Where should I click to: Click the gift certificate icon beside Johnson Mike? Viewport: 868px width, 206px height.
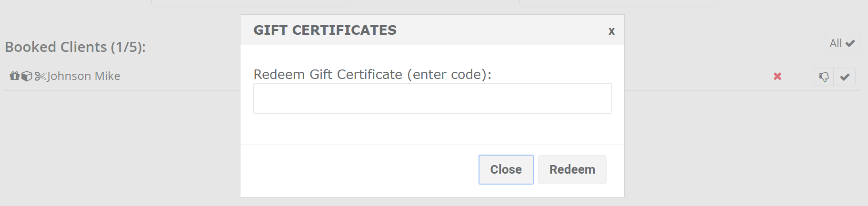click(15, 76)
